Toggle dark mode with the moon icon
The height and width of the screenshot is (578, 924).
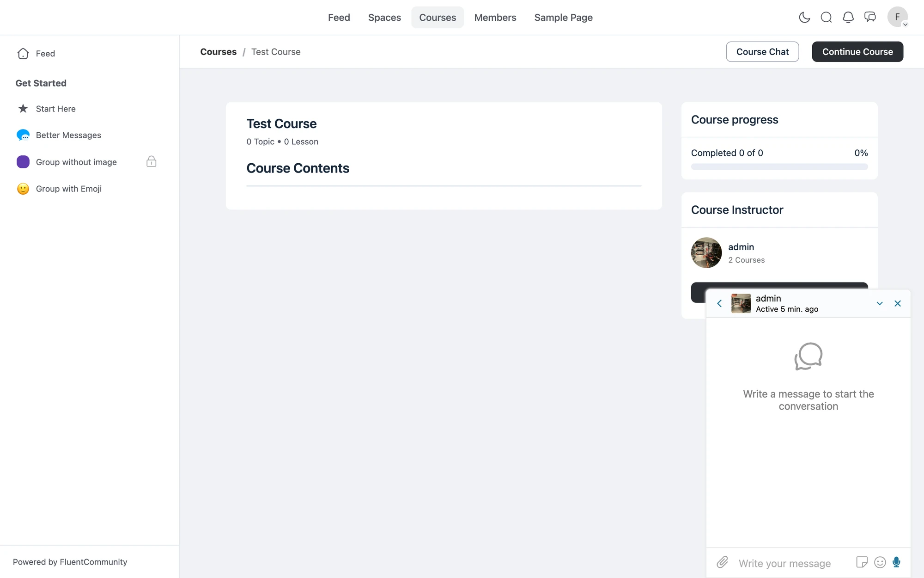click(804, 18)
